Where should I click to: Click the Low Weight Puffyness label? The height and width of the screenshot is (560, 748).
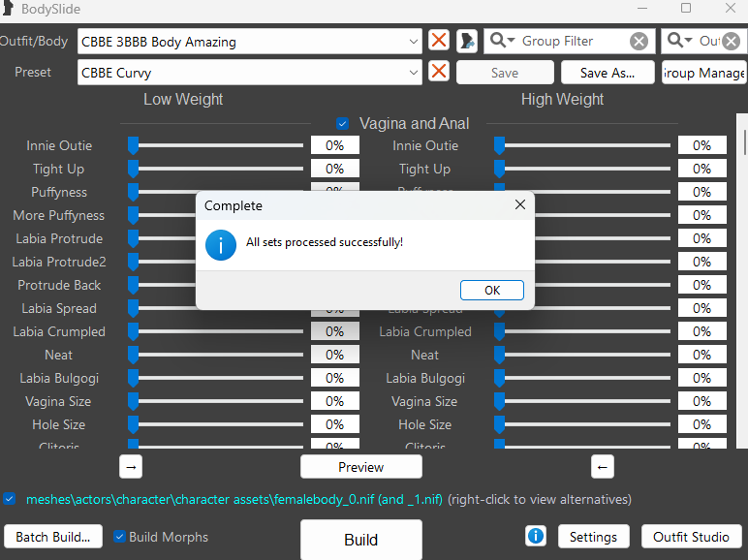pyautogui.click(x=59, y=192)
